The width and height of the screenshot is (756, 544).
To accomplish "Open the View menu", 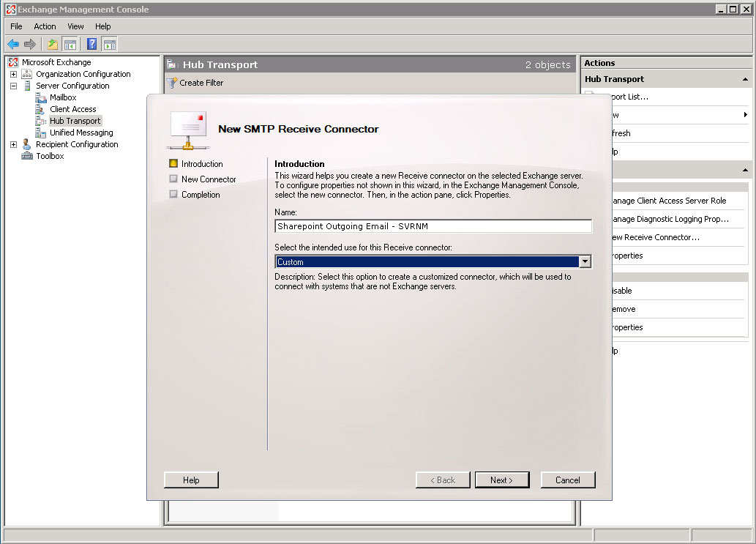I will (x=75, y=26).
